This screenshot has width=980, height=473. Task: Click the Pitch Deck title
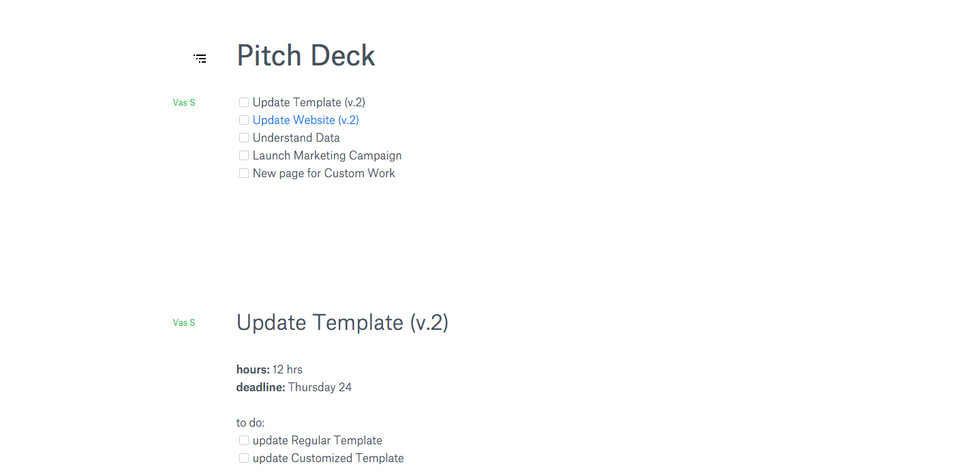tap(305, 56)
